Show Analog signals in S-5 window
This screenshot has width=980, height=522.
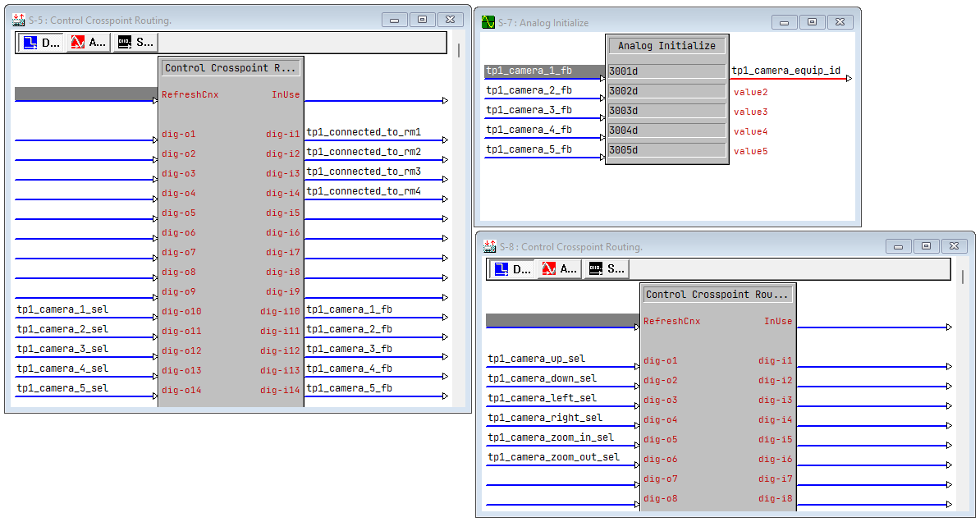click(x=88, y=43)
